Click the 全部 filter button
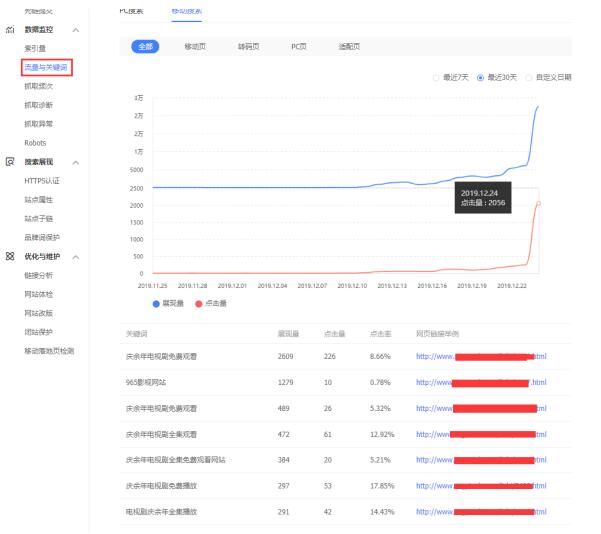 coord(146,47)
